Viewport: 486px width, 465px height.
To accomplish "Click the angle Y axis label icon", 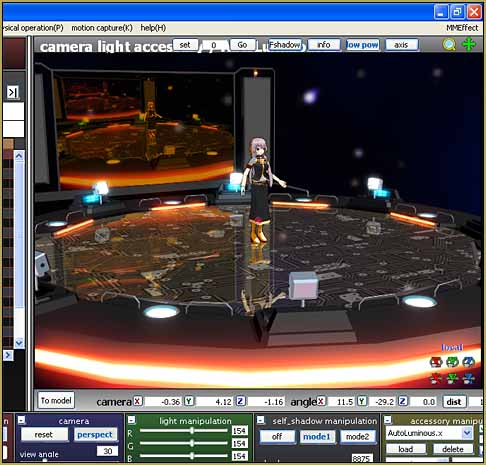I will (x=362, y=401).
